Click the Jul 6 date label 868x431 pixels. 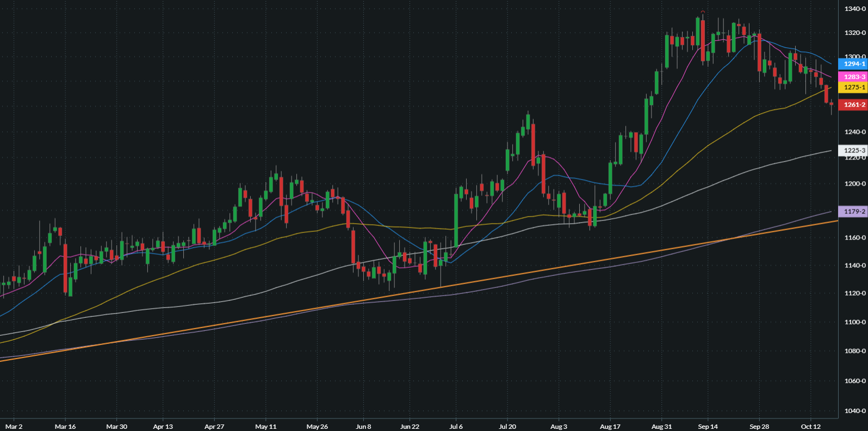tap(456, 427)
